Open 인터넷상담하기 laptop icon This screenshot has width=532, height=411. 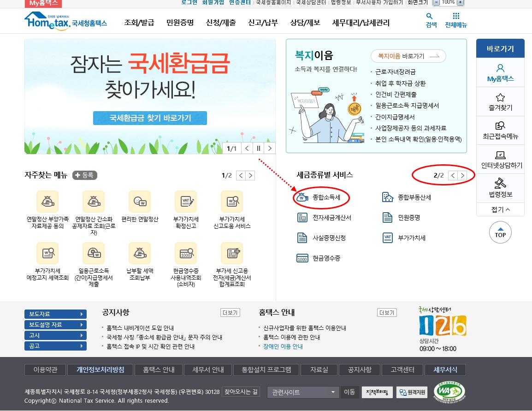(x=500, y=155)
